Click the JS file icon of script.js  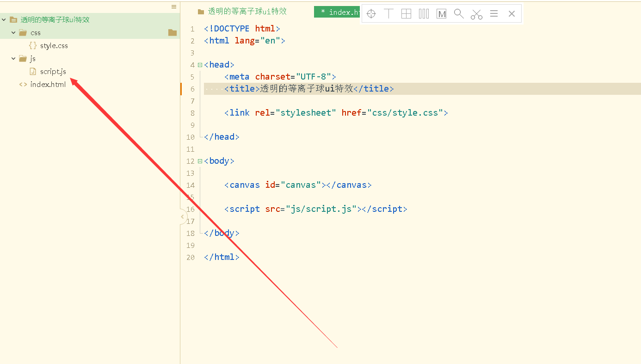[x=33, y=71]
